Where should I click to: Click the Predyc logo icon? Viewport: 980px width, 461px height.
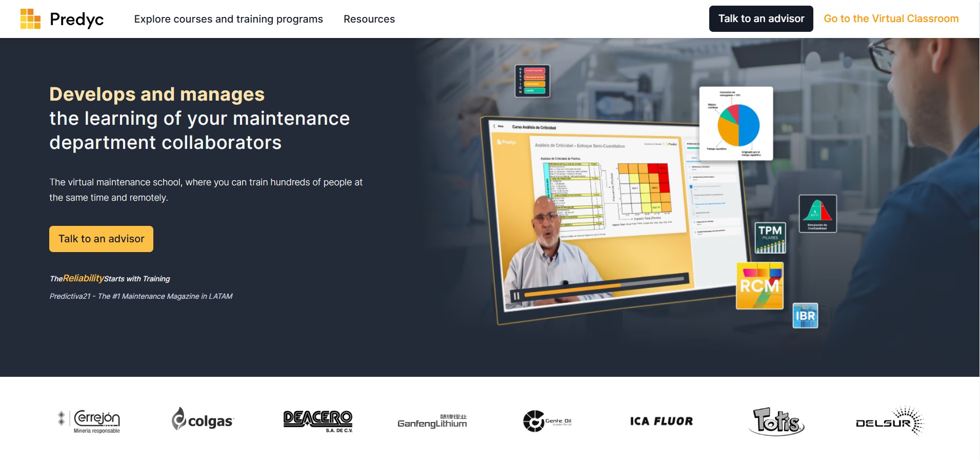point(30,19)
